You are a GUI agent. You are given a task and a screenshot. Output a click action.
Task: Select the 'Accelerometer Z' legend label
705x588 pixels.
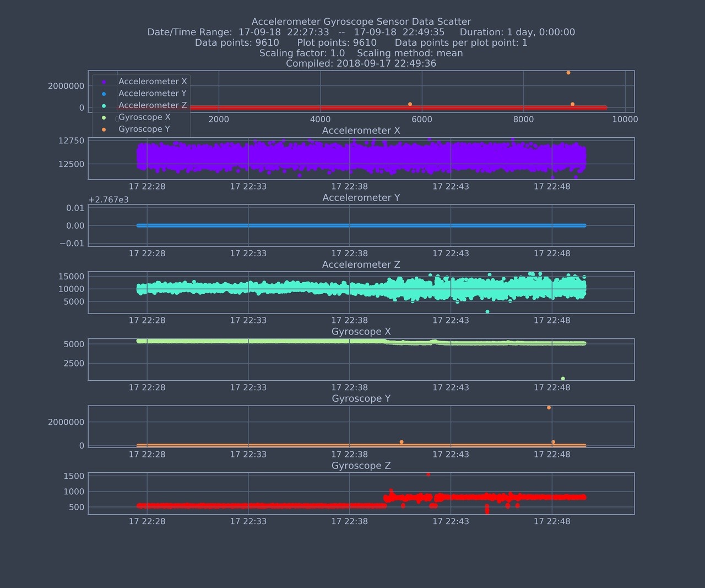(153, 105)
